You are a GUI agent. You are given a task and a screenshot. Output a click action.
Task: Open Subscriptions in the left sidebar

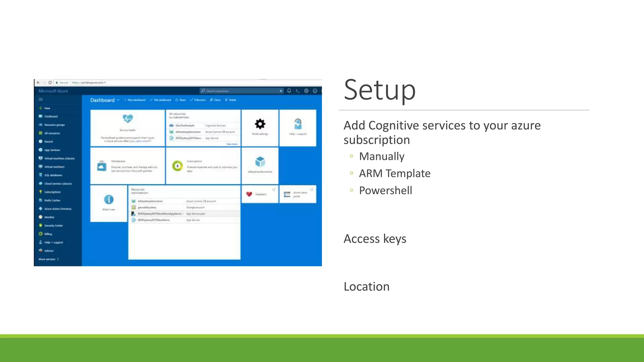coord(53,192)
